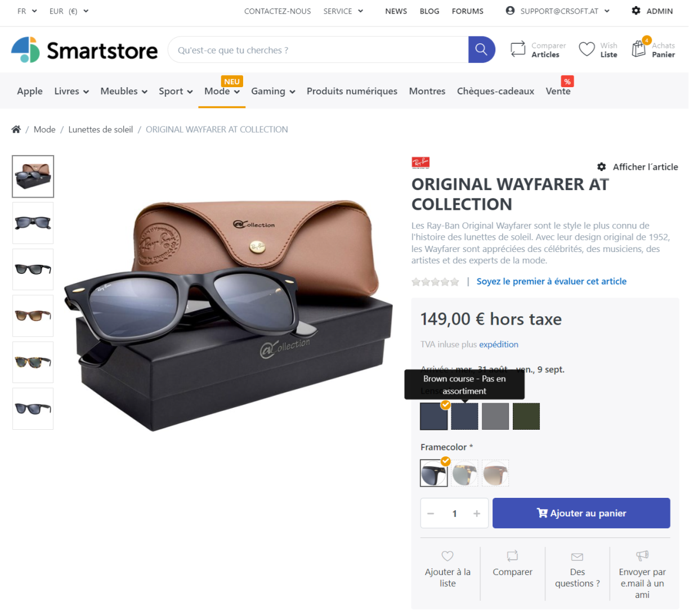Image resolution: width=689 pixels, height=616 pixels.
Task: Open the Montres category
Action: click(x=427, y=91)
